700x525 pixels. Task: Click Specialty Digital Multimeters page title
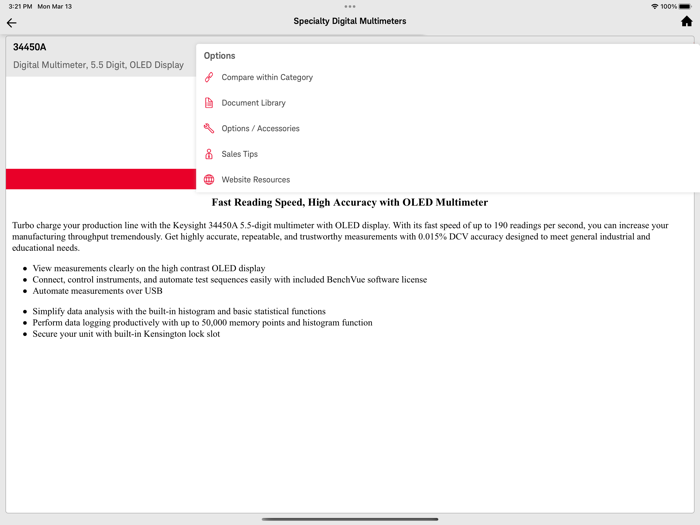pyautogui.click(x=350, y=21)
